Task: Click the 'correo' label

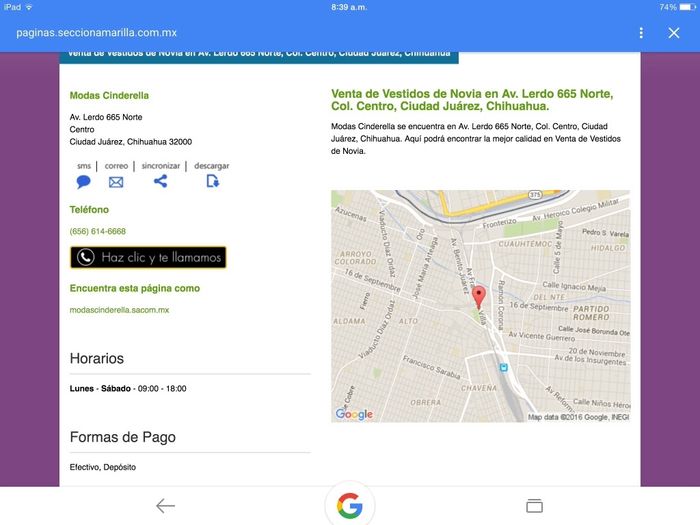Action: pos(116,166)
